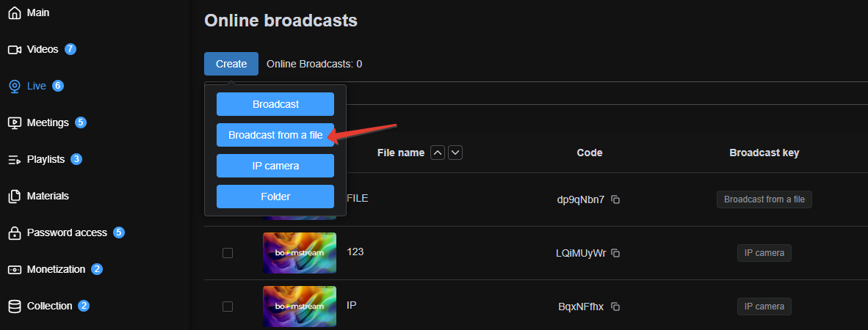868x330 pixels.
Task: Sort File name descending with down arrow
Action: coord(455,153)
